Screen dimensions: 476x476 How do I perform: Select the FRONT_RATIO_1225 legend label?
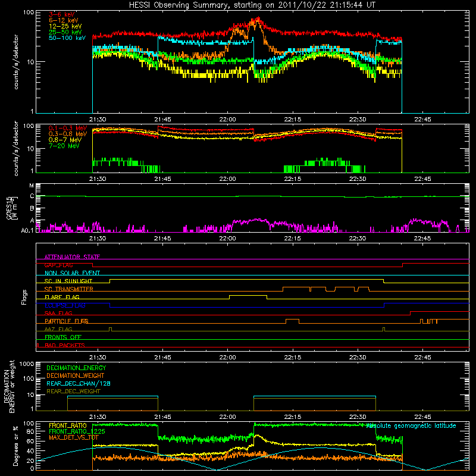[77, 431]
